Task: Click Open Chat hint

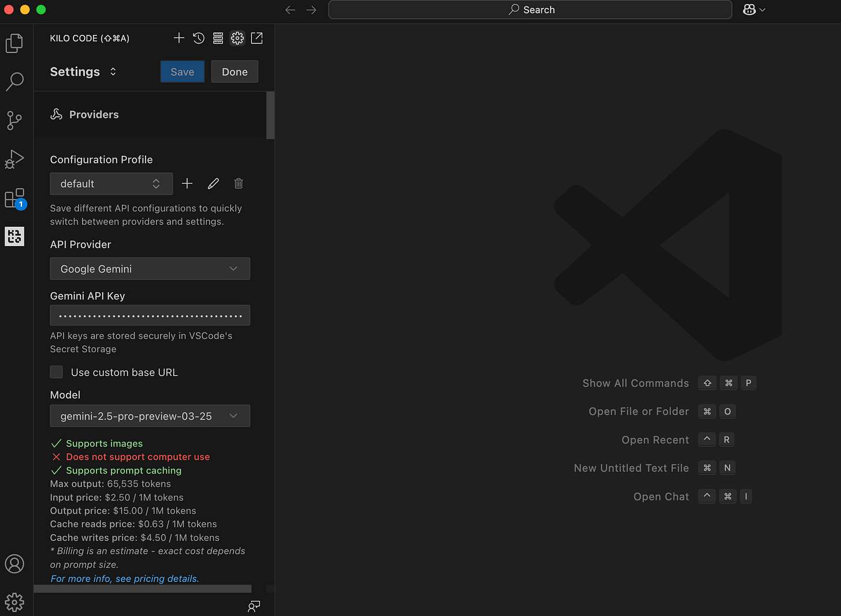Action: (x=661, y=496)
